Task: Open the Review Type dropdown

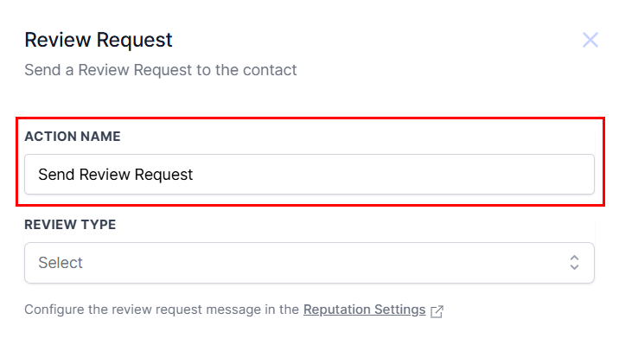Action: click(x=309, y=263)
